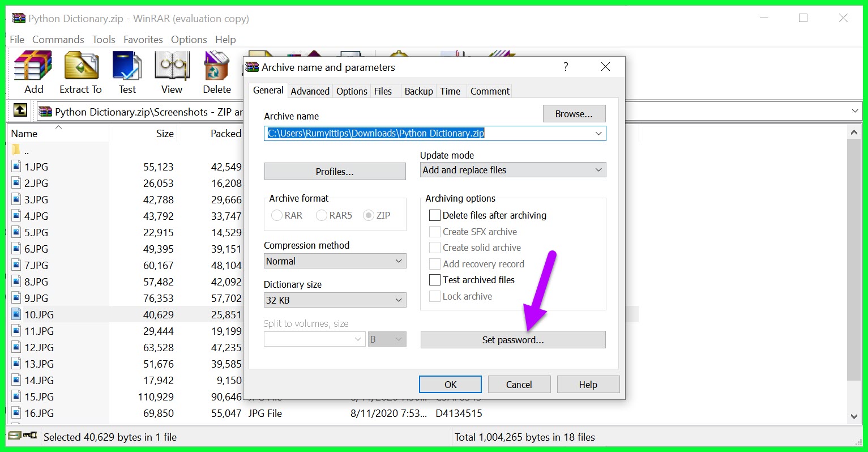Image resolution: width=868 pixels, height=452 pixels.
Task: Click the 12.JPG file icon
Action: [16, 347]
